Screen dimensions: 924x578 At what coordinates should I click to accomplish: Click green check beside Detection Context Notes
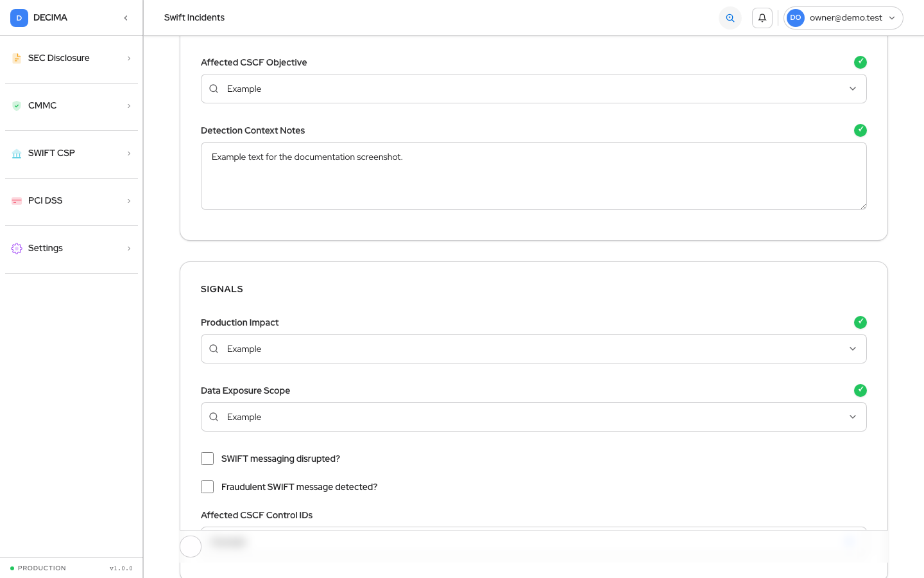click(860, 130)
